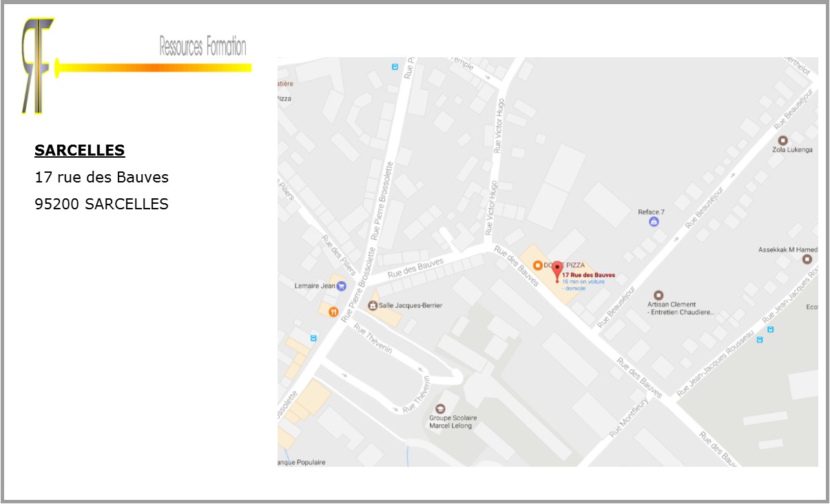The height and width of the screenshot is (504, 830).
Task: Select the Lemaire Jean shopping cart icon
Action: tap(341, 286)
